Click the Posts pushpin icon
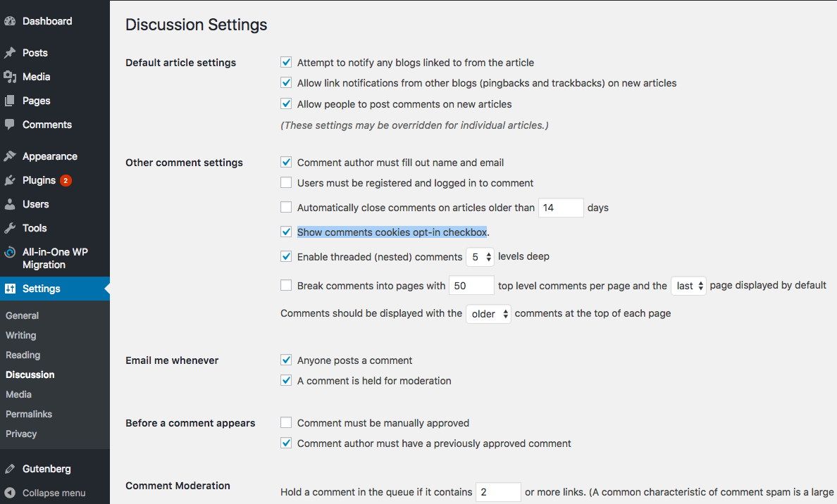The height and width of the screenshot is (504, 837). (x=10, y=53)
